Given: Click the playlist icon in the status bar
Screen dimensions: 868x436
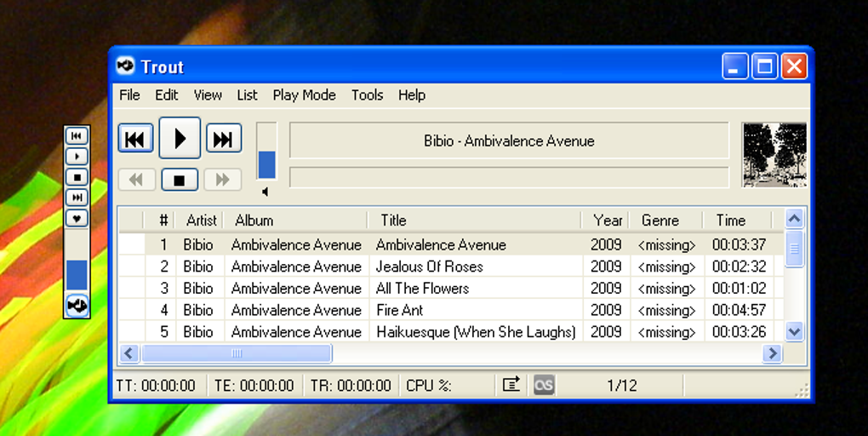Looking at the screenshot, I should coord(511,384).
